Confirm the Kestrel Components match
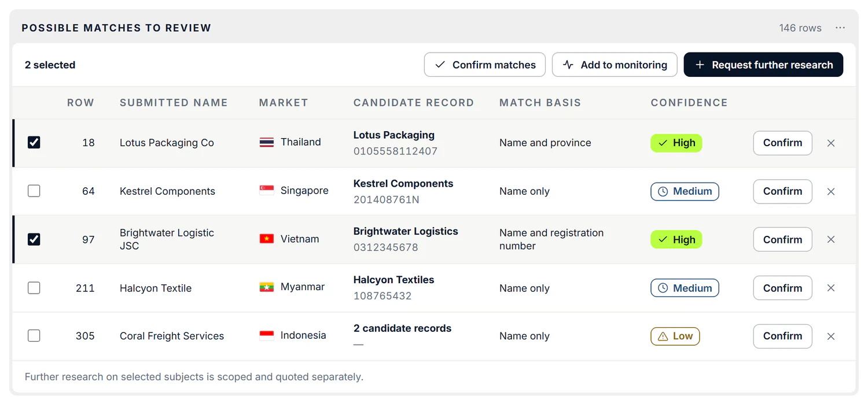Screen dimensions: 868x404 point(782,191)
